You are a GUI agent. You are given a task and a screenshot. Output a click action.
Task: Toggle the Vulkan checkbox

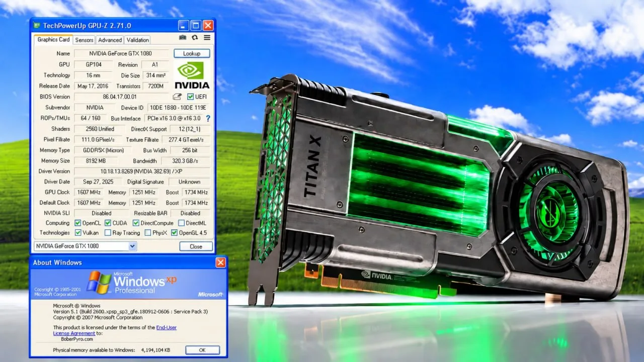point(78,233)
